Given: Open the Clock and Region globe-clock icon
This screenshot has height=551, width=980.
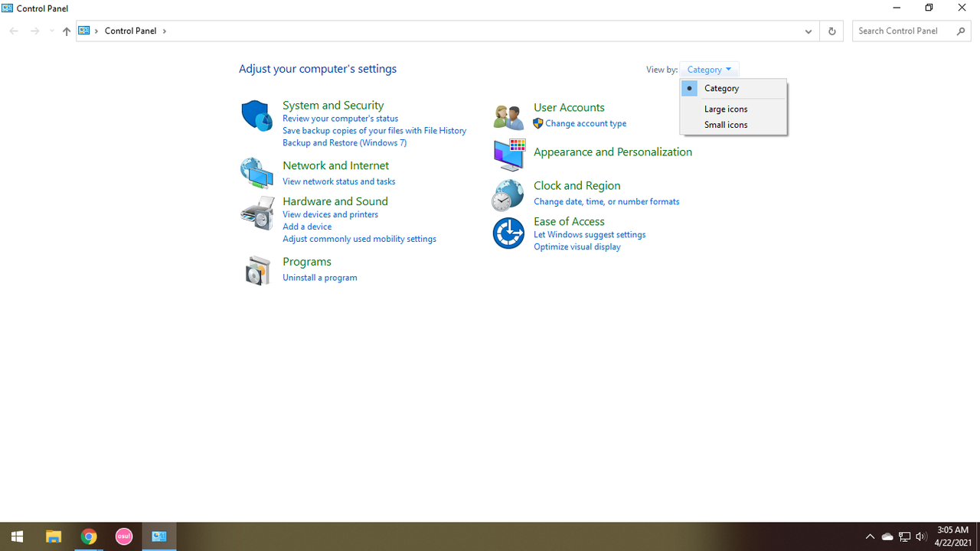Looking at the screenshot, I should point(508,195).
